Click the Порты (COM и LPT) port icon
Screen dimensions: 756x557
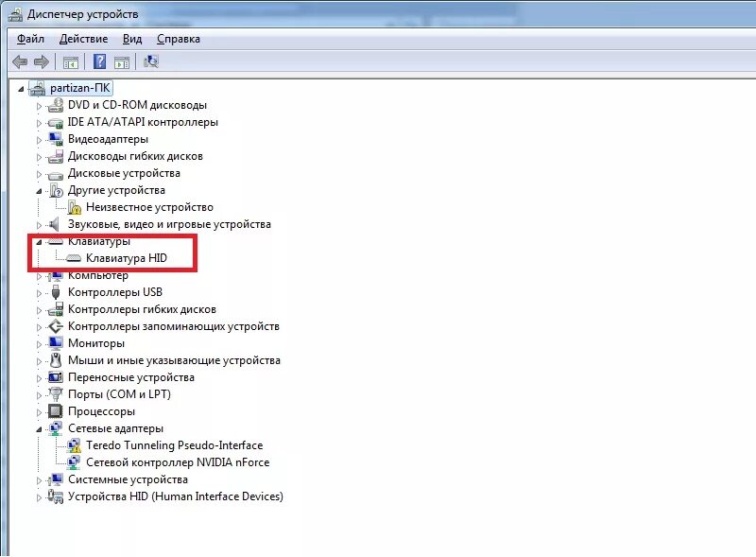tap(56, 394)
